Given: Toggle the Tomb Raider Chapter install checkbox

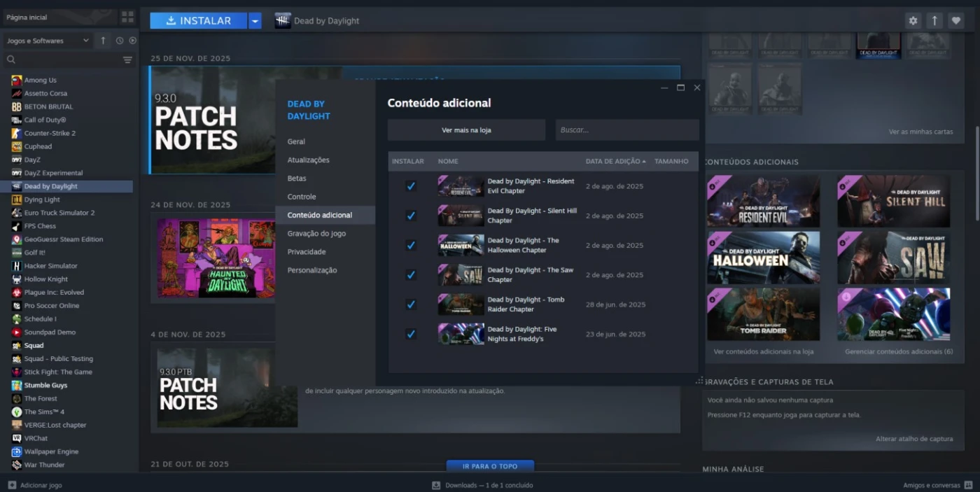Looking at the screenshot, I should point(411,304).
